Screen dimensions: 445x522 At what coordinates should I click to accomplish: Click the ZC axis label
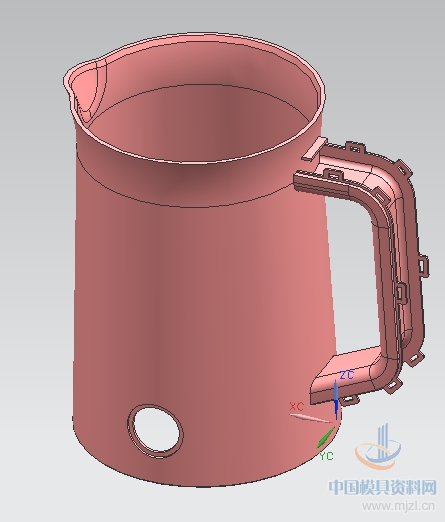tap(346, 375)
